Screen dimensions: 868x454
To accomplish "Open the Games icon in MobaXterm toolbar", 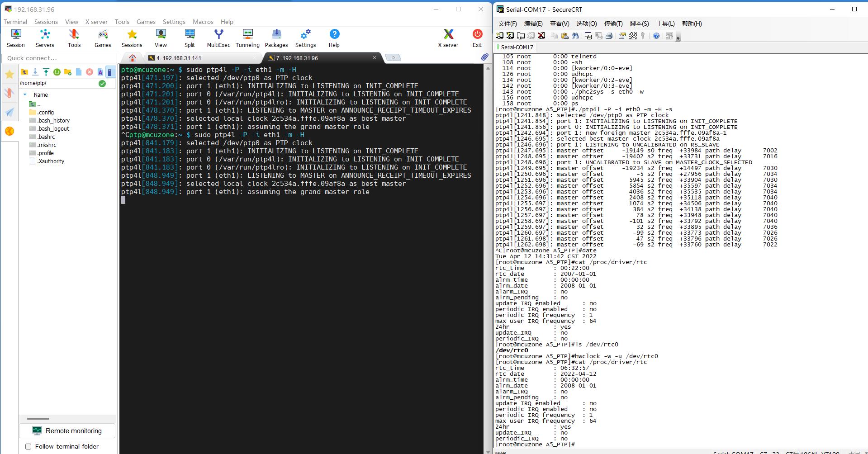I will tap(103, 38).
